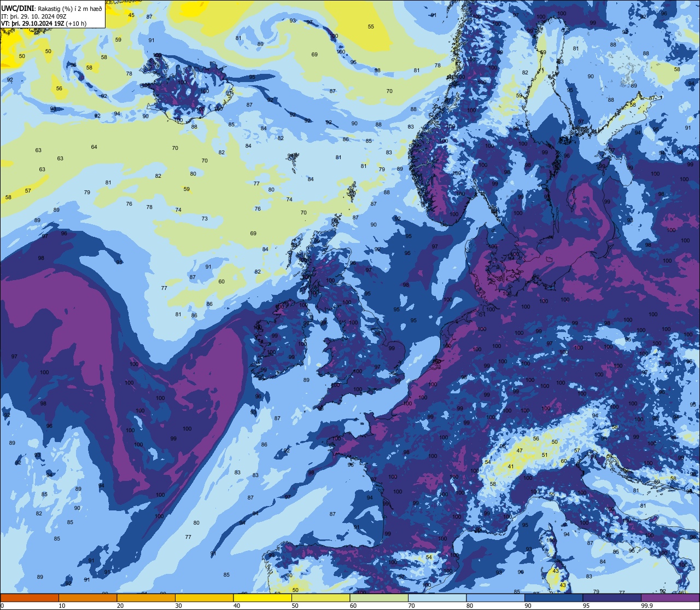700x610 pixels.
Task: Click the 95–99.9 navy legend swatch
Action: tap(612, 598)
